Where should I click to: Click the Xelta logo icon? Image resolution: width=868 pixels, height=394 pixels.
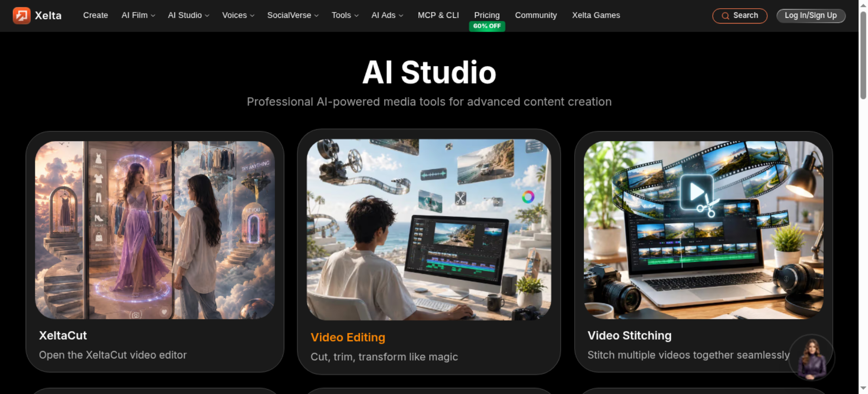[21, 16]
